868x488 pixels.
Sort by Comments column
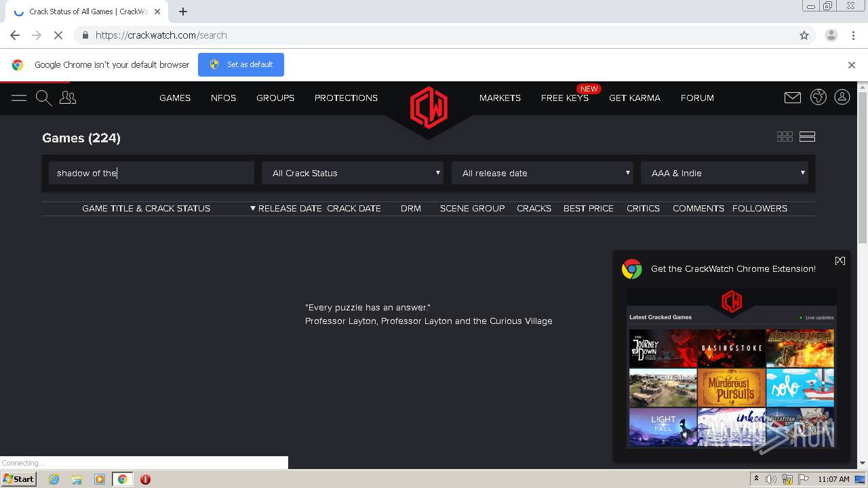698,208
